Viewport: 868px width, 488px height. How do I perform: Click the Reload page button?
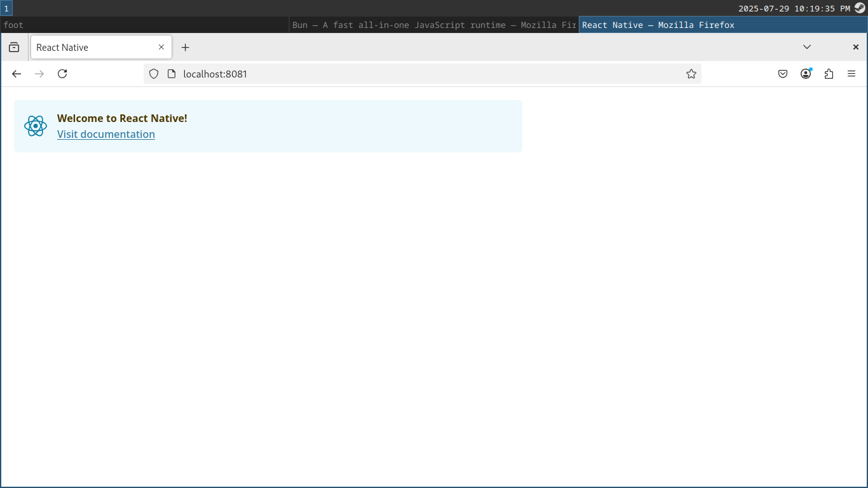coord(62,74)
